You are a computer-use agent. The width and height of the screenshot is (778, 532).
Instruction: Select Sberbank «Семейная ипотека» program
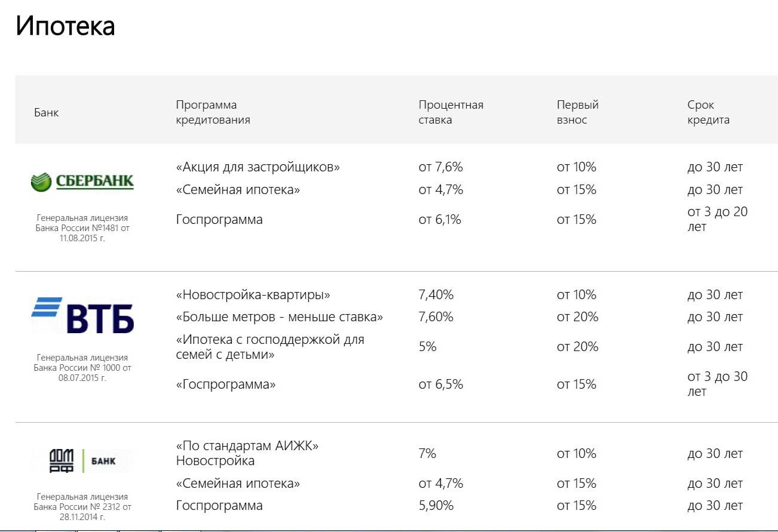pos(238,190)
